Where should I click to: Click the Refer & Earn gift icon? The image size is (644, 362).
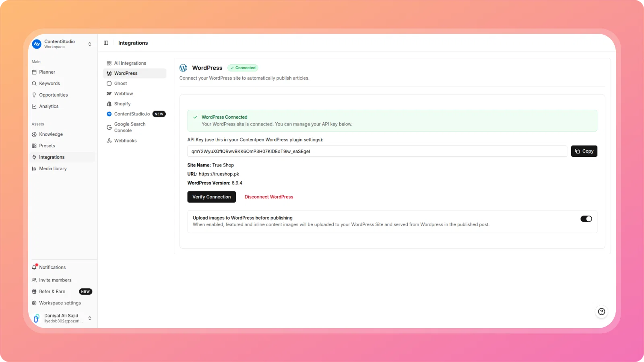point(34,292)
